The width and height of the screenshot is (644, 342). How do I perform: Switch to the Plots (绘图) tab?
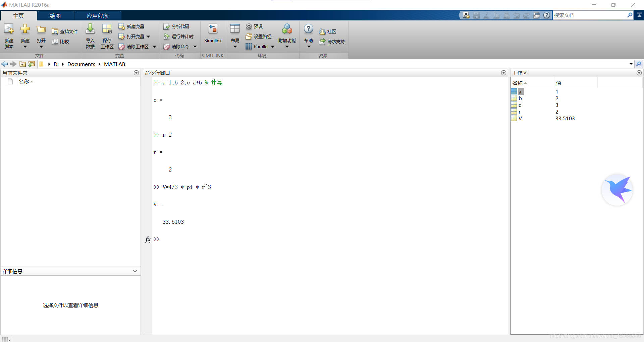tap(55, 16)
